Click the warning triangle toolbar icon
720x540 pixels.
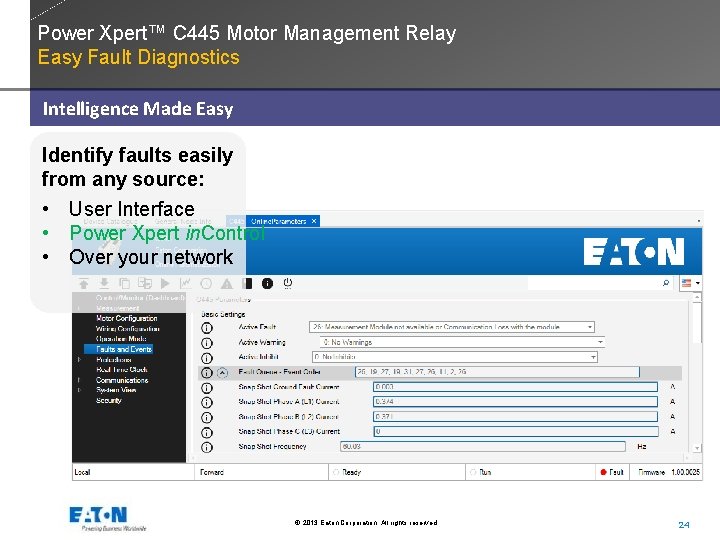coord(226,284)
